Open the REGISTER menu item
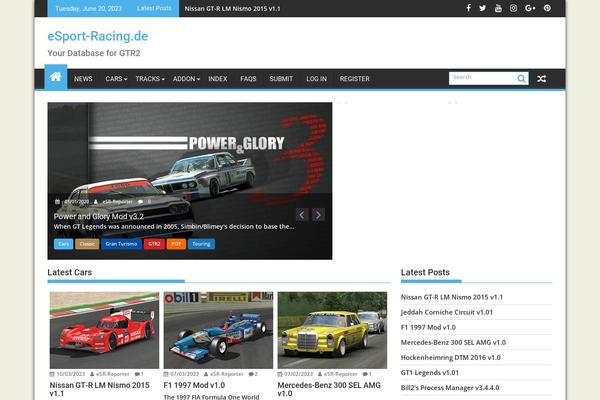The width and height of the screenshot is (600, 400). (x=355, y=79)
